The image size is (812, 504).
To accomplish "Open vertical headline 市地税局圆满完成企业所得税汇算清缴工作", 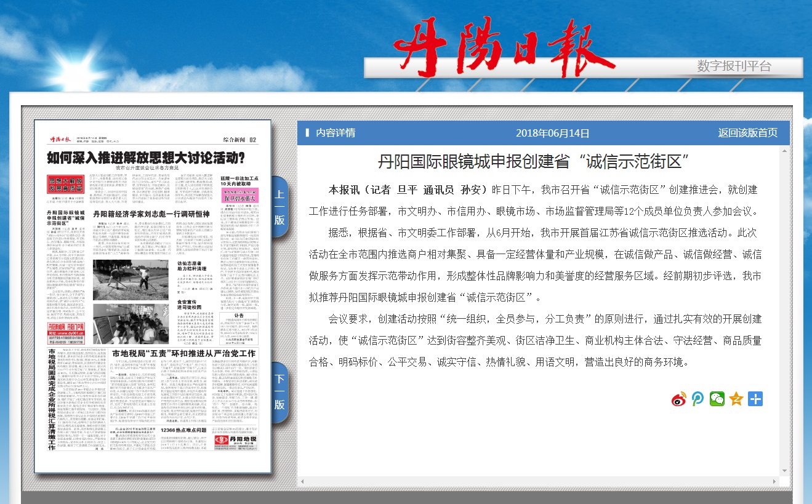I will (x=52, y=399).
